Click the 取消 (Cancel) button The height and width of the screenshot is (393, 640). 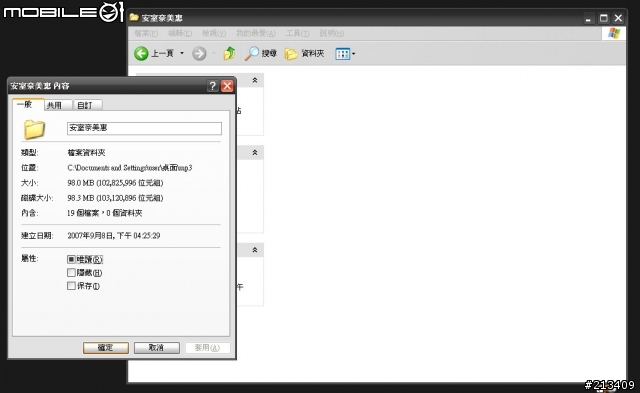pos(157,348)
